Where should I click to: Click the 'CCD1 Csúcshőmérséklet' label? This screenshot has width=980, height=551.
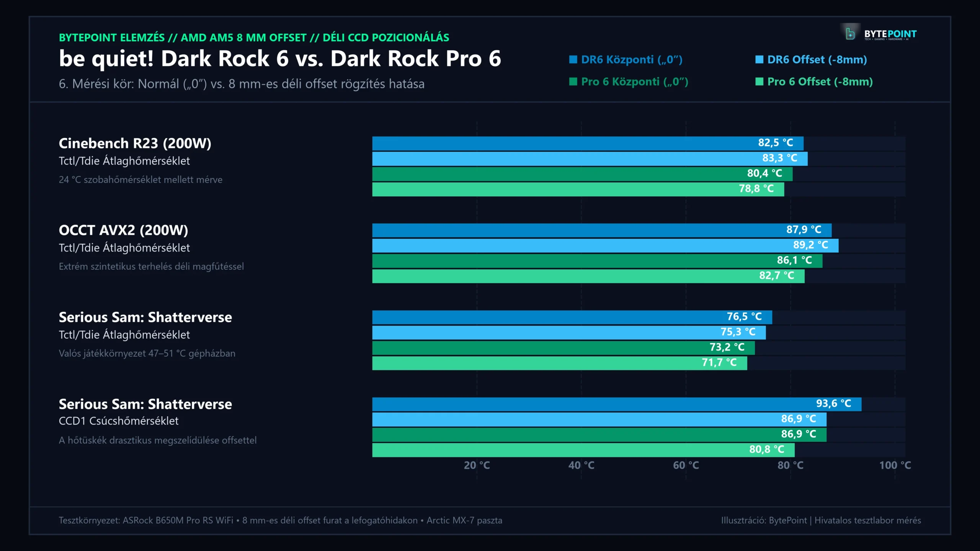point(119,421)
